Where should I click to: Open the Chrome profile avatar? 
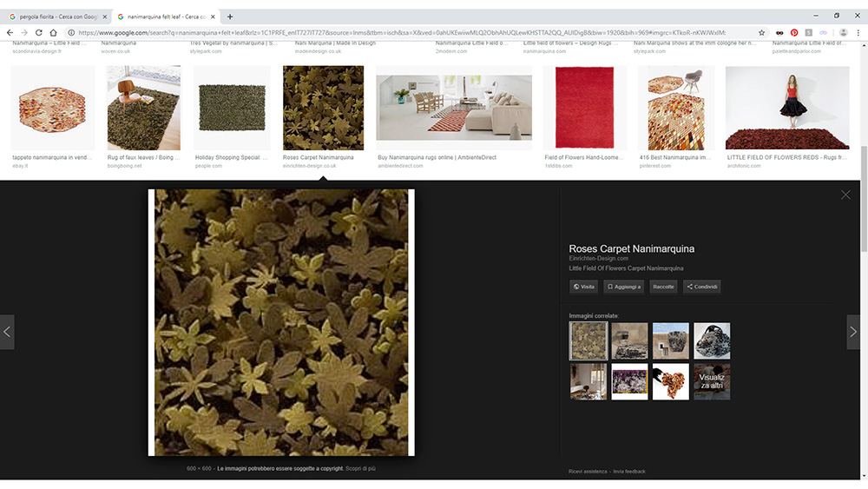pos(843,33)
